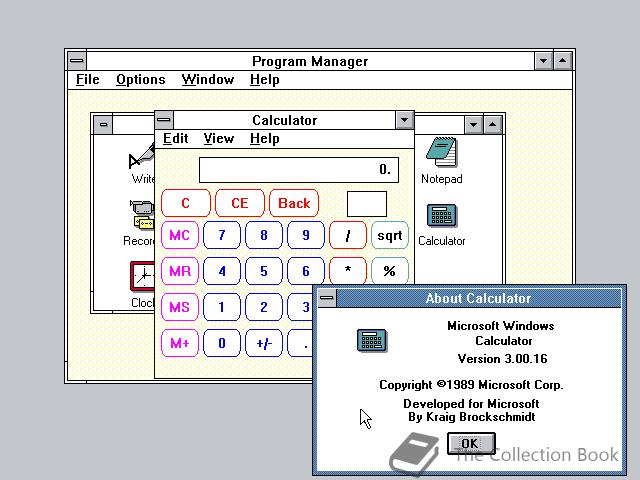
Task: Minimize the program group window
Action: [473, 124]
